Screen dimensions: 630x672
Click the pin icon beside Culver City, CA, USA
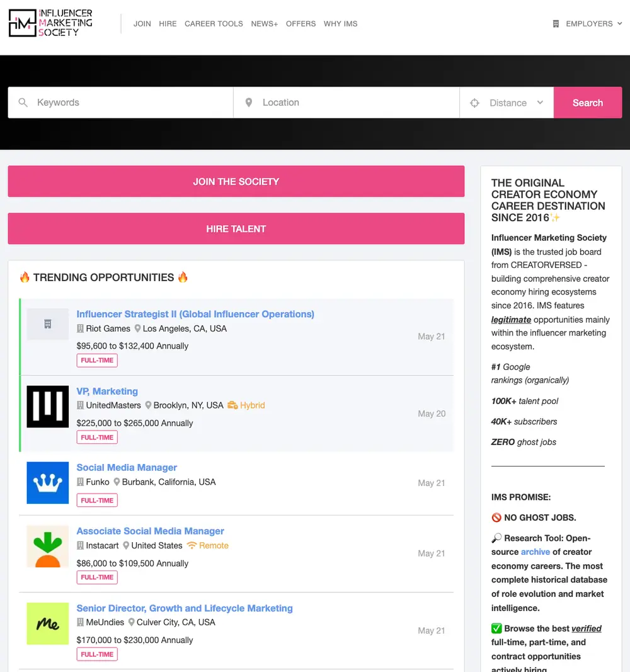pos(132,622)
